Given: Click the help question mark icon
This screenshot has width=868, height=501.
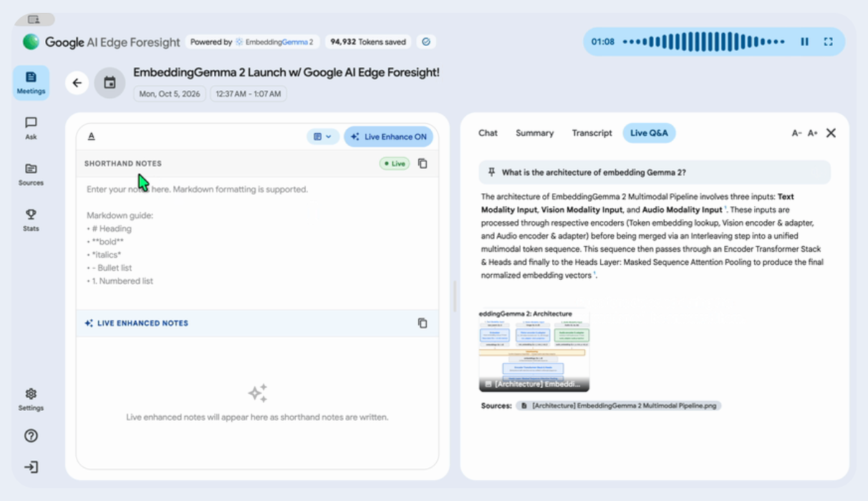Looking at the screenshot, I should point(31,436).
